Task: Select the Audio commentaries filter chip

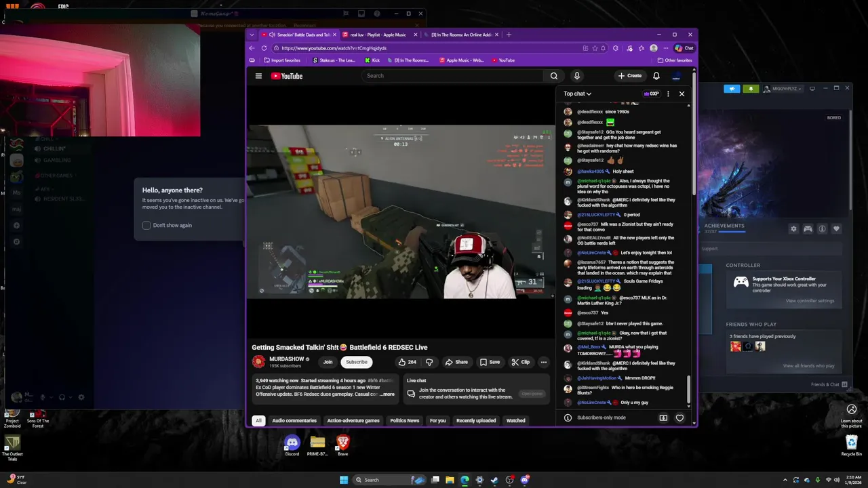Action: (x=294, y=420)
